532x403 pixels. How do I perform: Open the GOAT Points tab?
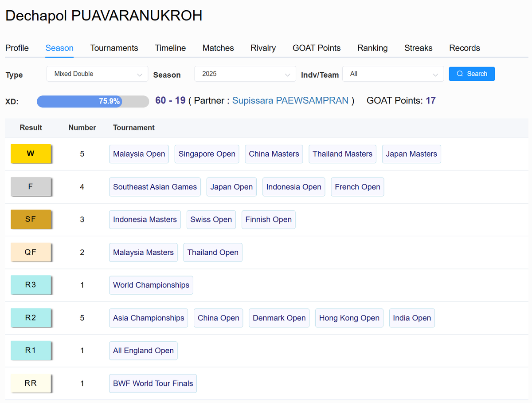[317, 48]
